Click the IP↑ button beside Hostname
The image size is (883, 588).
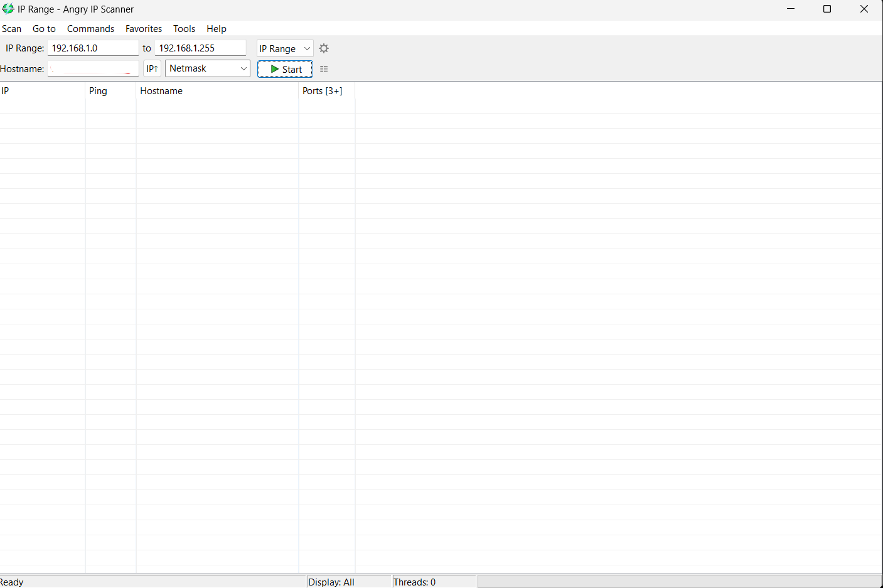coord(152,68)
